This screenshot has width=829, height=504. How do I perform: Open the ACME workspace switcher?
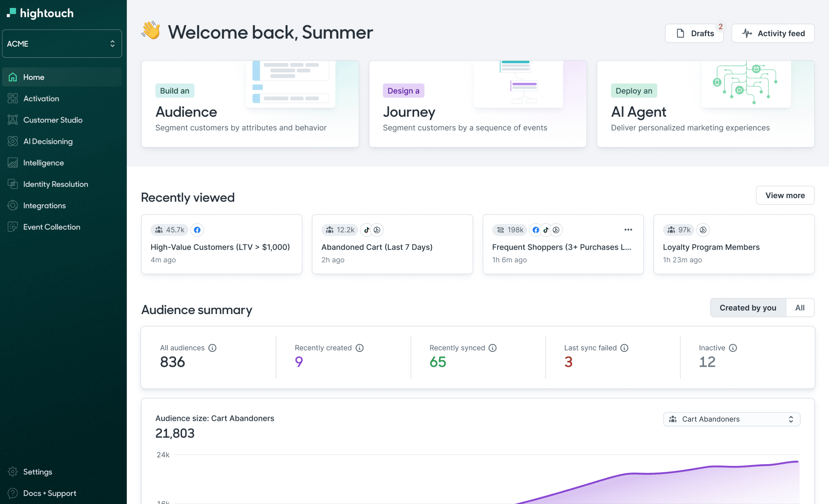pyautogui.click(x=62, y=43)
